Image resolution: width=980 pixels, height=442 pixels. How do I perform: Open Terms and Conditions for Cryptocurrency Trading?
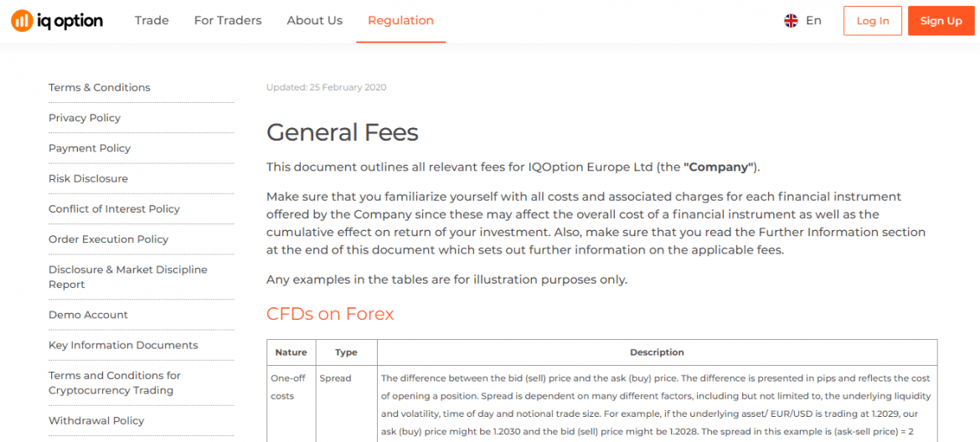(114, 383)
